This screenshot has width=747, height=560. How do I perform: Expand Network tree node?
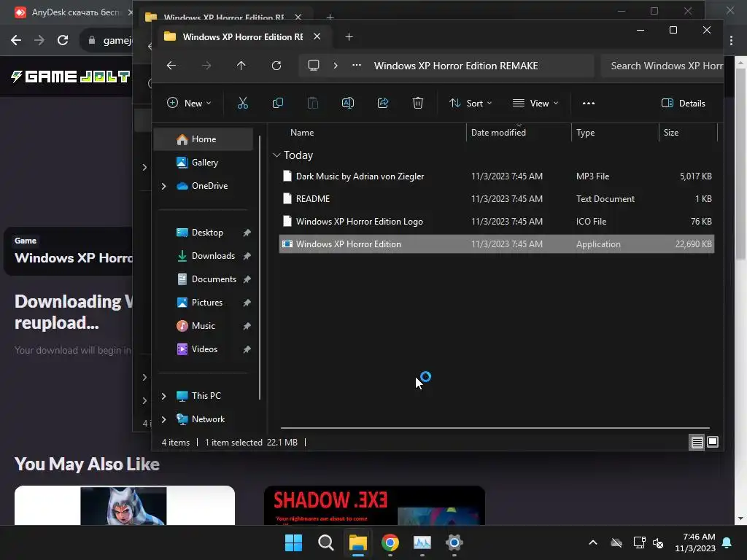pyautogui.click(x=164, y=419)
